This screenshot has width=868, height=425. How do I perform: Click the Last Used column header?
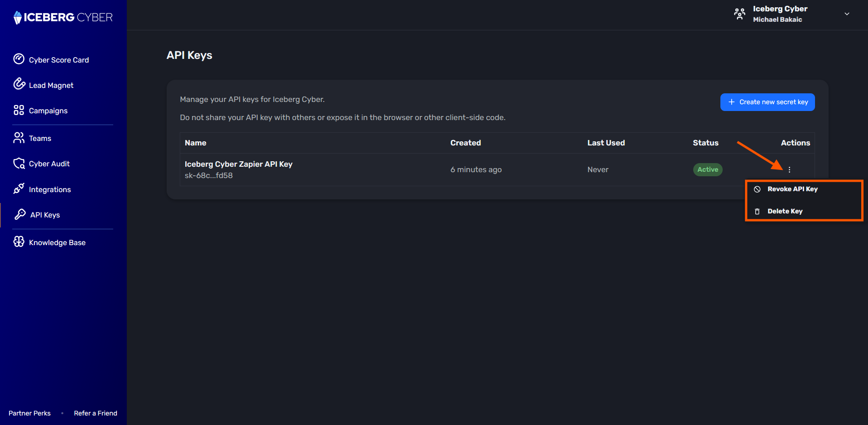click(606, 143)
